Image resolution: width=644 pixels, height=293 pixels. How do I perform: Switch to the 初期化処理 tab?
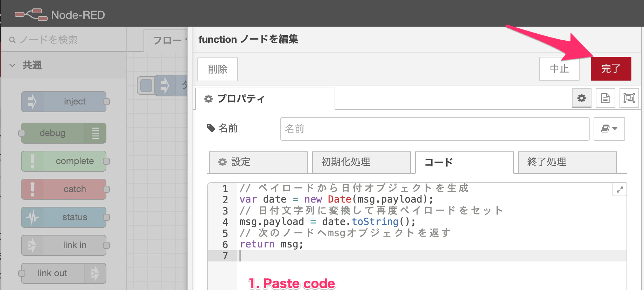click(361, 162)
